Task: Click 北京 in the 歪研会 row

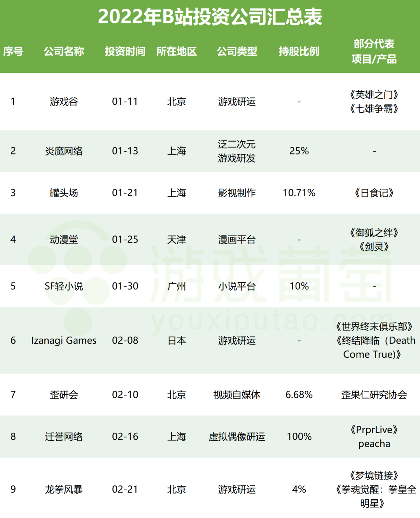Action: pyautogui.click(x=177, y=395)
